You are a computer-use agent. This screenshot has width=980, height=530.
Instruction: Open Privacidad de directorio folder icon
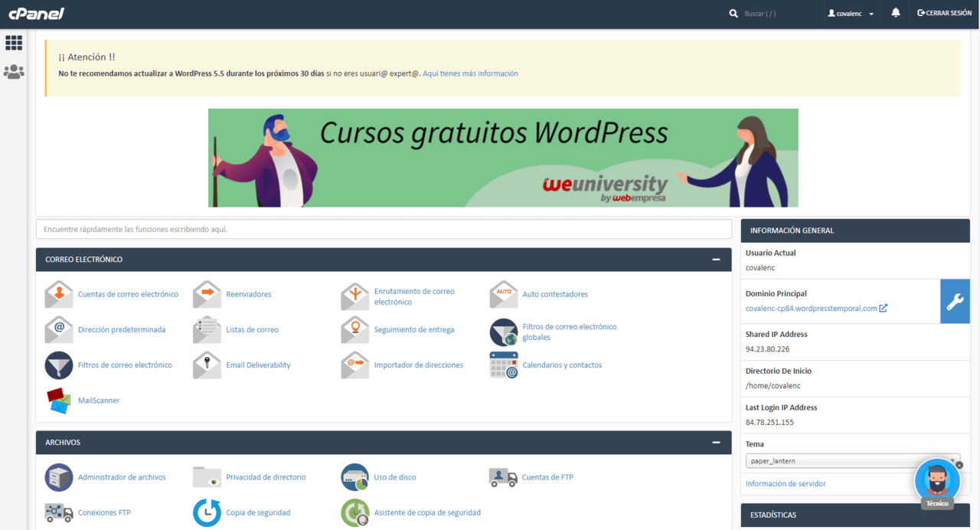(x=207, y=477)
